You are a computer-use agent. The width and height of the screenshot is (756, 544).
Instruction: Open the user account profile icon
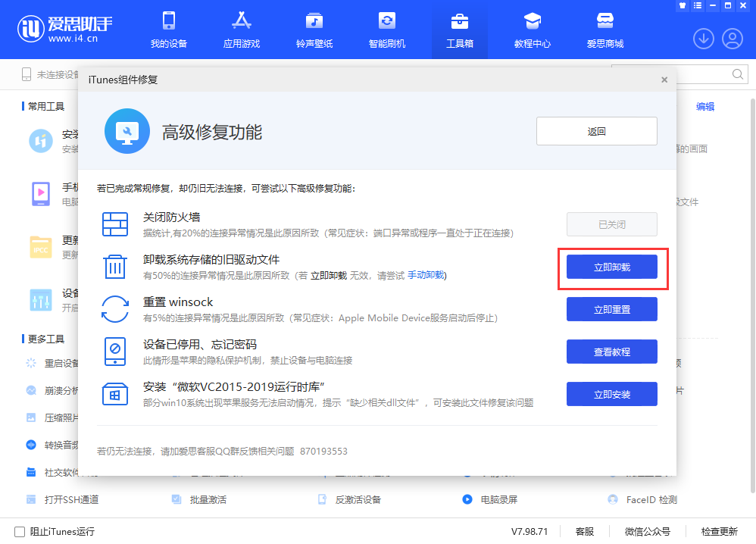coord(733,38)
